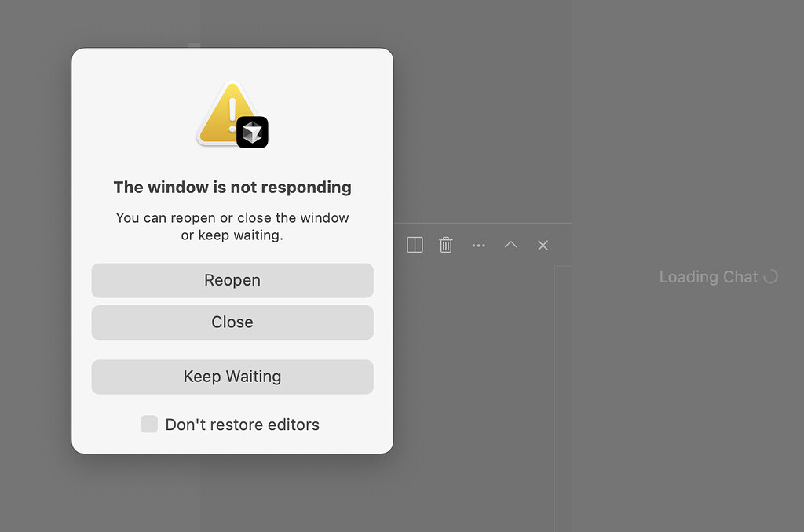The width and height of the screenshot is (804, 532).
Task: Click the Loading Chat label
Action: [707, 276]
